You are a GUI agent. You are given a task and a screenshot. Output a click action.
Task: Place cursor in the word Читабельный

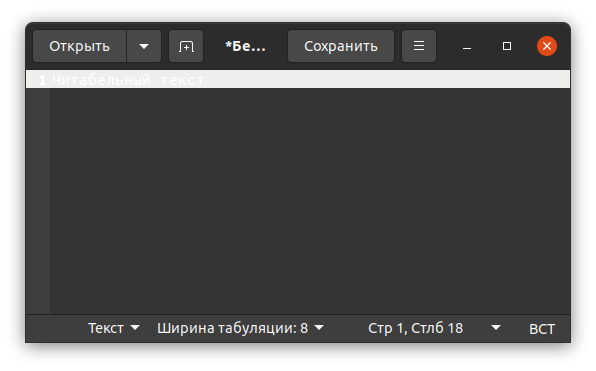[101, 80]
